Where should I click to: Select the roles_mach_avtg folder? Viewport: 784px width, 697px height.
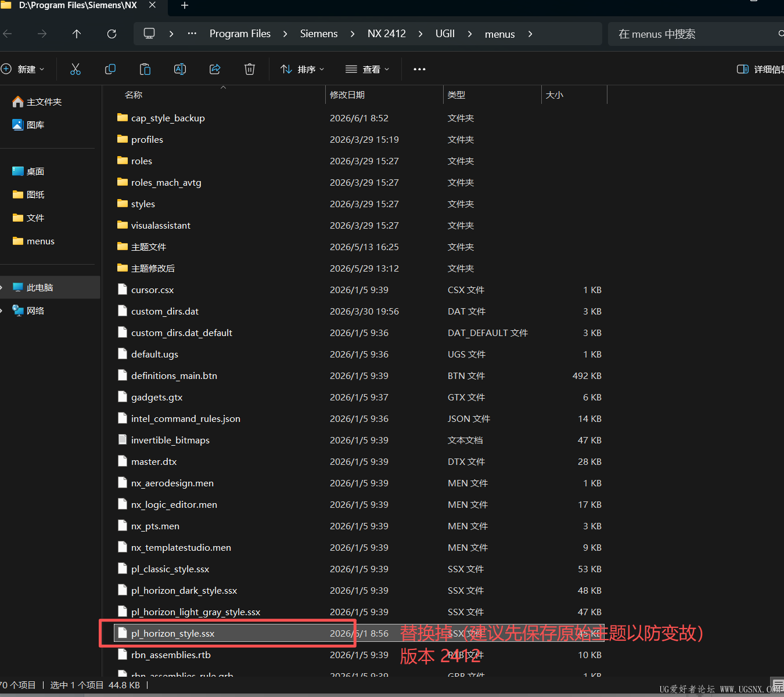359,182
